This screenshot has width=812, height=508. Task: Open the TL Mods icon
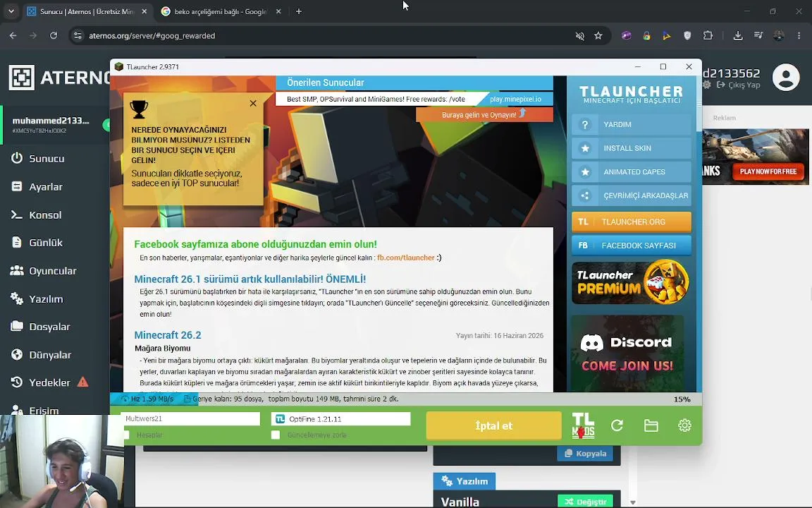click(583, 425)
